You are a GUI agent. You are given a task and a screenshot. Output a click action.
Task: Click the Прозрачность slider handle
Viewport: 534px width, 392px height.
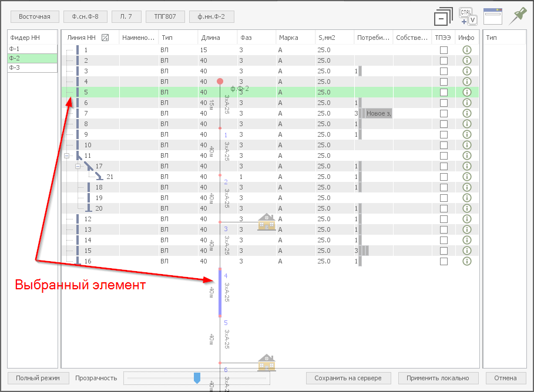click(197, 378)
